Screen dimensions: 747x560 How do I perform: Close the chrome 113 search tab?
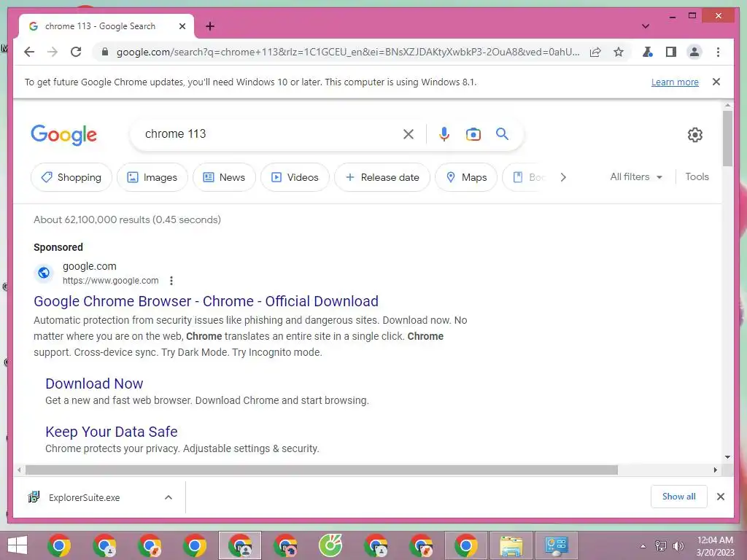coord(182,26)
